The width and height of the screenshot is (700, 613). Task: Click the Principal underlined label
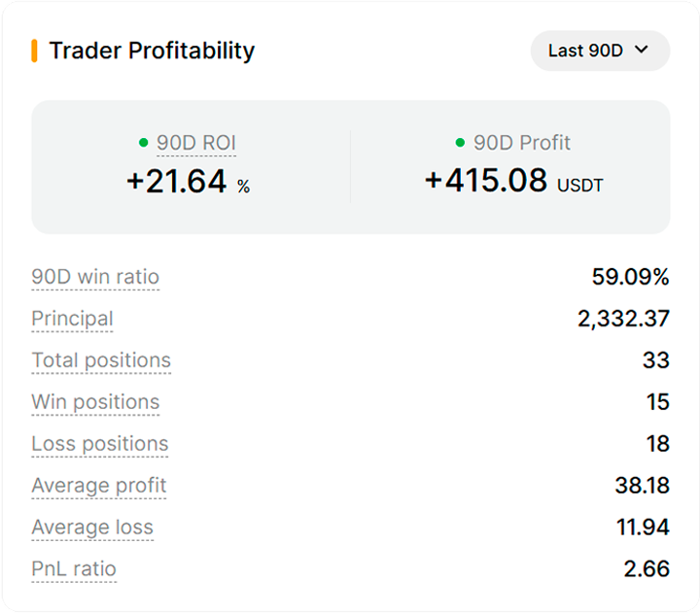click(x=72, y=319)
